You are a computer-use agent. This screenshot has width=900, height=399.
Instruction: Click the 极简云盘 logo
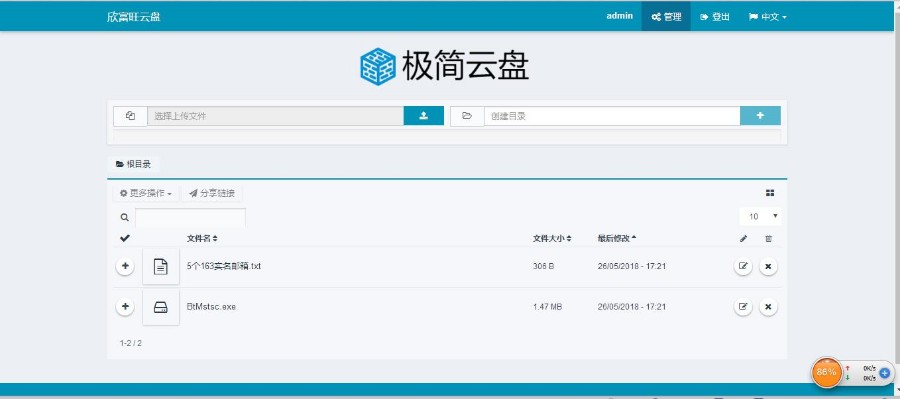(x=444, y=66)
